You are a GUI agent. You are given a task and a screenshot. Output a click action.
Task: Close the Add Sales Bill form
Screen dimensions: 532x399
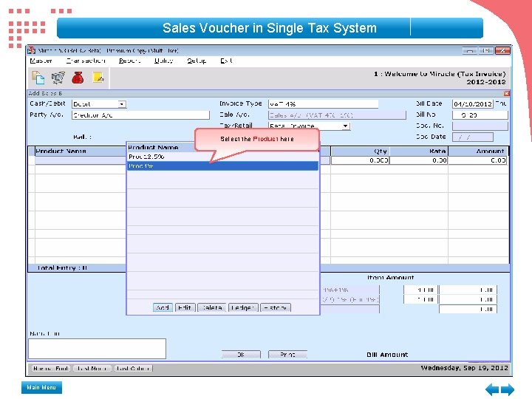coord(507,93)
